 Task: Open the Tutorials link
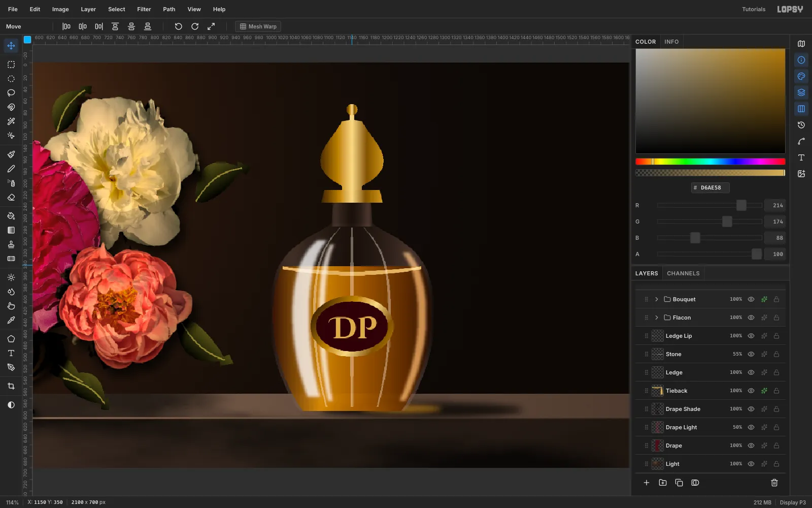coord(754,9)
